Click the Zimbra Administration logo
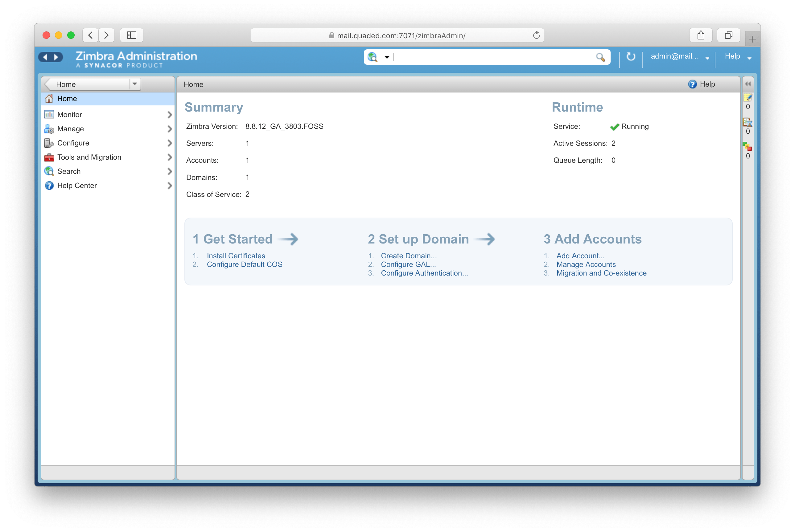This screenshot has height=532, width=795. [136, 59]
